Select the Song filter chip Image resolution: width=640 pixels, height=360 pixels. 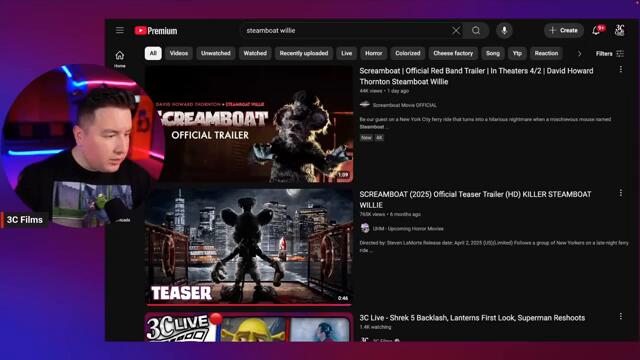click(x=493, y=53)
